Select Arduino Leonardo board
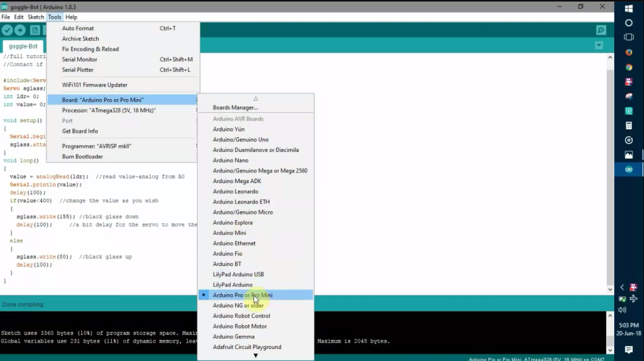This screenshot has height=361, width=644. click(x=256, y=191)
